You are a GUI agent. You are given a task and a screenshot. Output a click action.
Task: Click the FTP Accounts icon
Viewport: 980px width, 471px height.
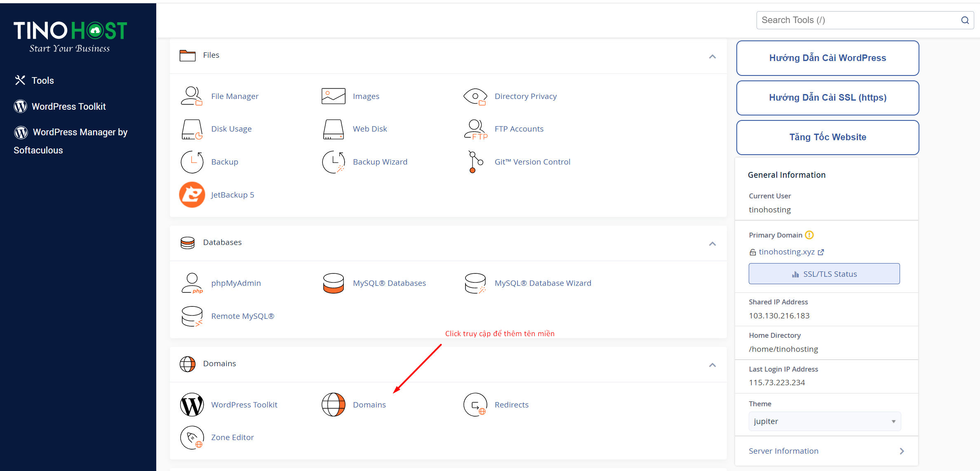point(475,129)
